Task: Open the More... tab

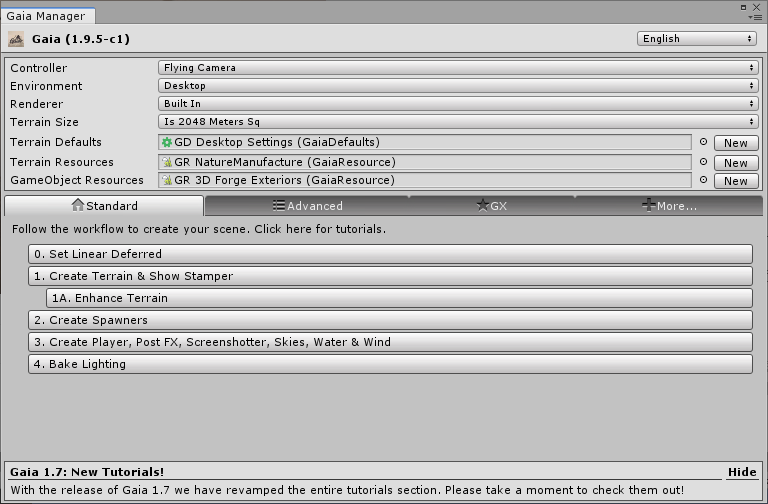Action: [669, 206]
